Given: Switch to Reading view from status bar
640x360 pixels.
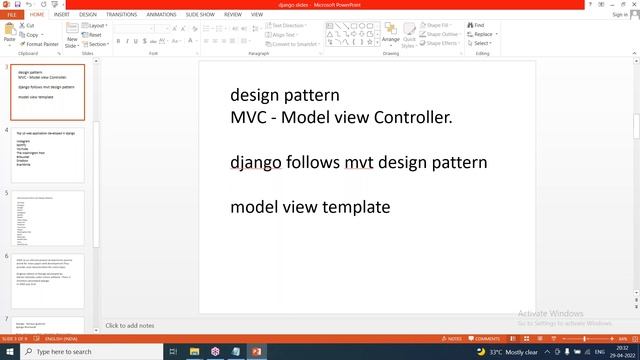Looking at the screenshot, I should pos(540,339).
